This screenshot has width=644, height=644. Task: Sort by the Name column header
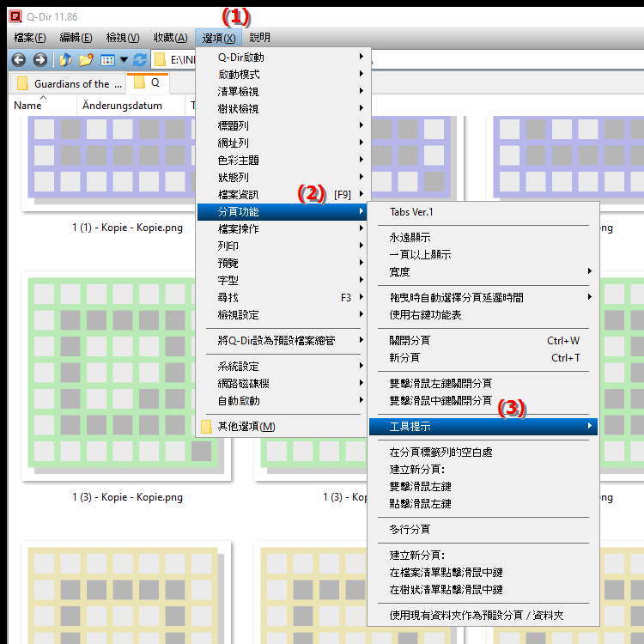coord(27,106)
